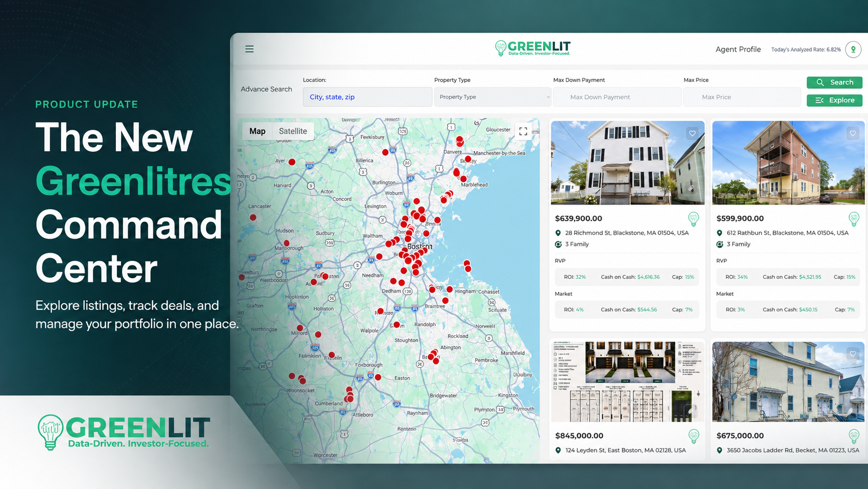Click the $675,000.00 price

point(740,435)
